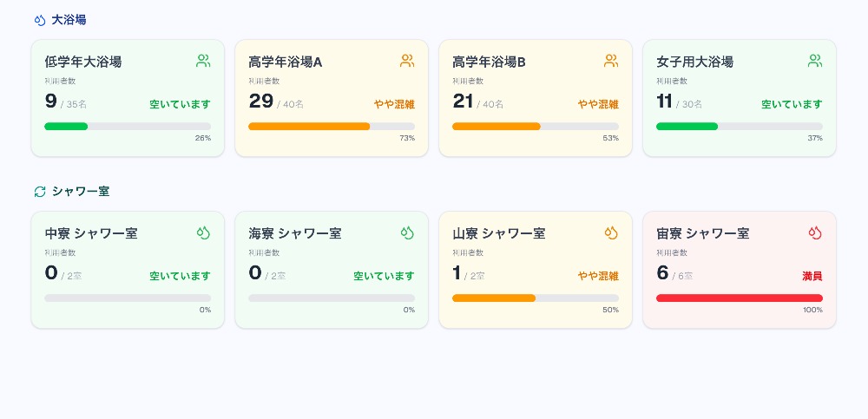
Task: Click droplet icon on 海寮 シャワー室 card
Action: 408,232
